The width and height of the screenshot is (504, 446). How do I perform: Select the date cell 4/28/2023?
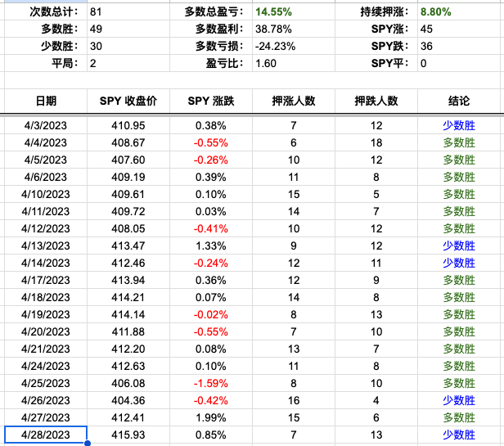pyautogui.click(x=46, y=435)
